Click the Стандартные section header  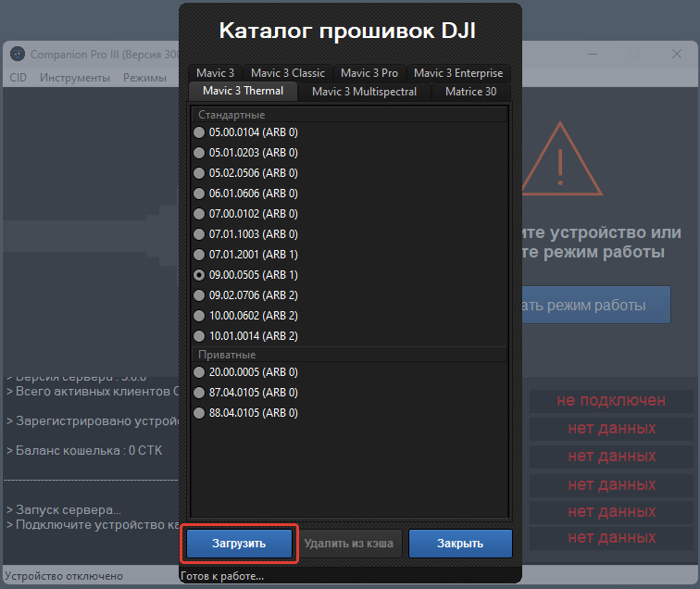pyautogui.click(x=350, y=115)
